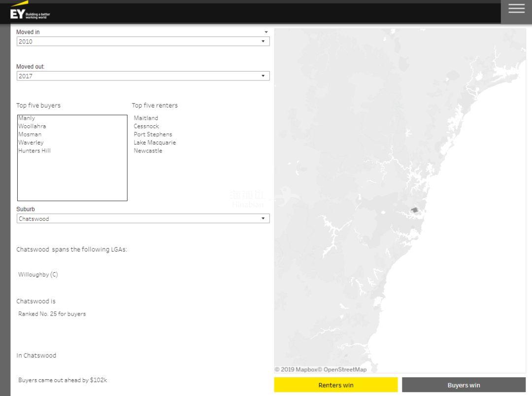Click the Top five buyers heading

pyautogui.click(x=38, y=105)
